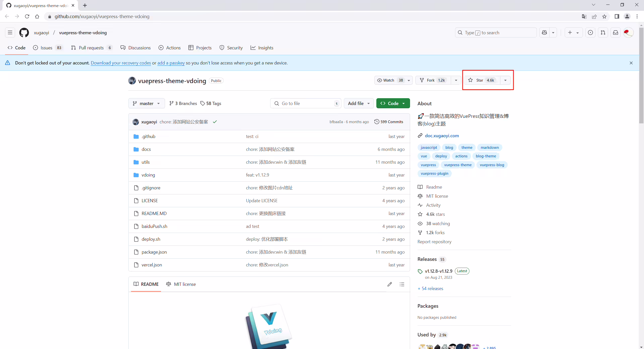Expand the Fork options dropdown
The image size is (644, 349).
456,80
